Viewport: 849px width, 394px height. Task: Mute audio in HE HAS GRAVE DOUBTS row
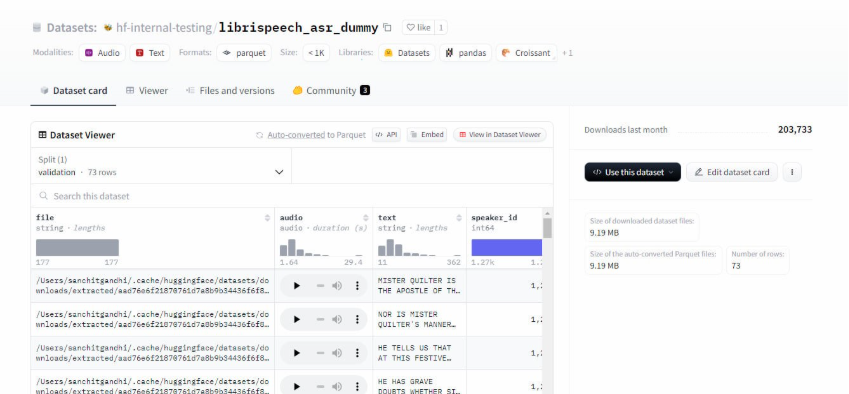click(x=337, y=386)
